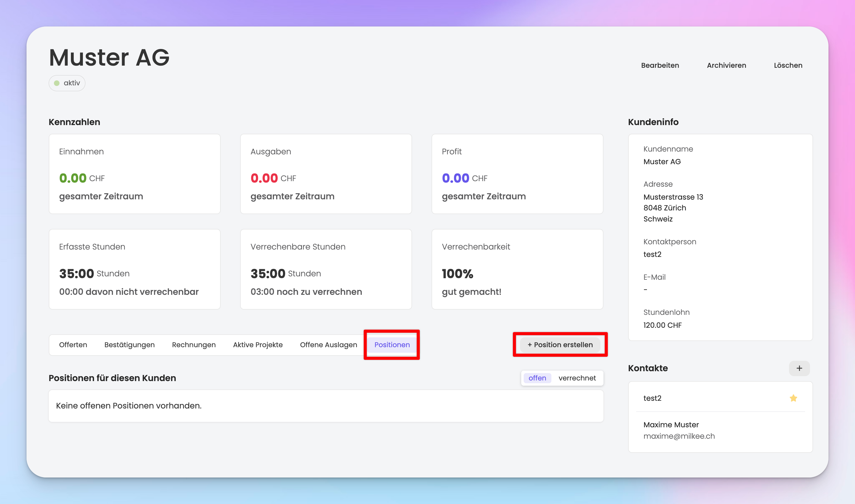Switch to Offene Auslagen tab

pyautogui.click(x=328, y=345)
